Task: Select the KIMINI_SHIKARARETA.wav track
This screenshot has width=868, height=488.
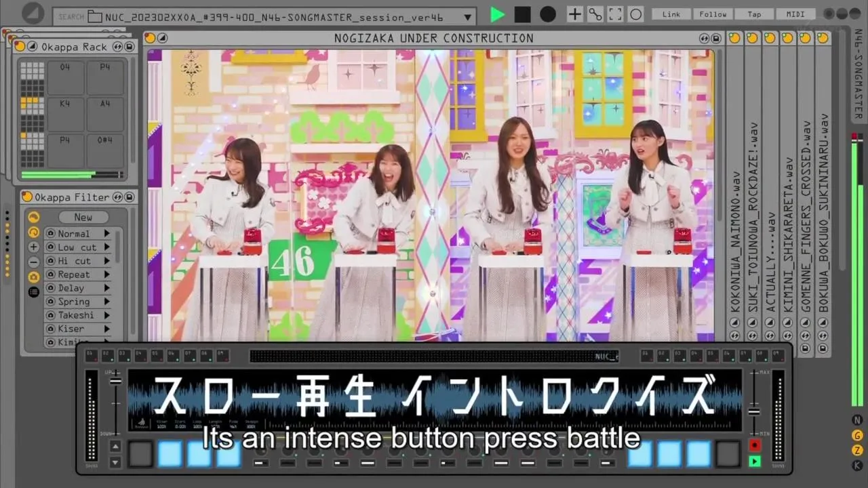Action: pyautogui.click(x=788, y=235)
